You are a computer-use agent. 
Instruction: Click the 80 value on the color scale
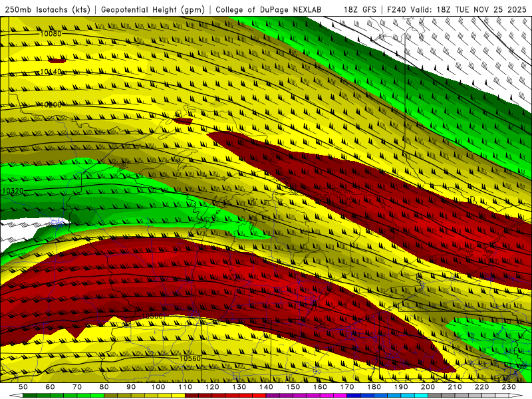tap(104, 387)
